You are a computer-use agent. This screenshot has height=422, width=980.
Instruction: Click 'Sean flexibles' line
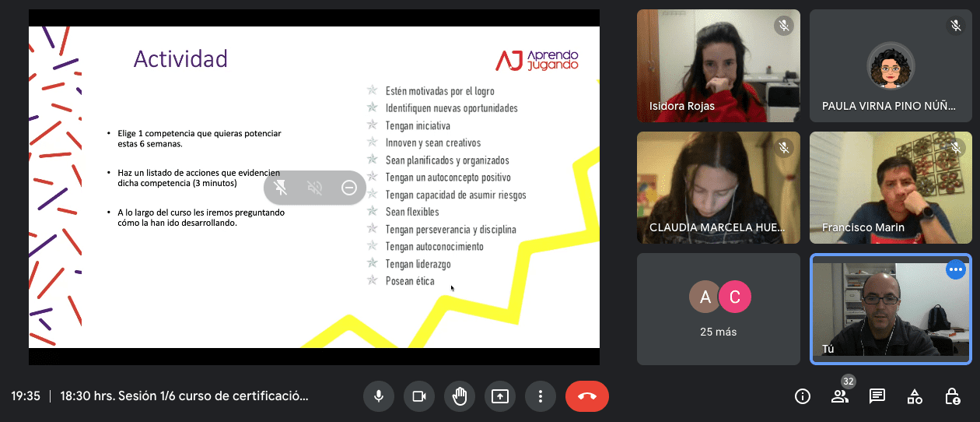tap(412, 212)
